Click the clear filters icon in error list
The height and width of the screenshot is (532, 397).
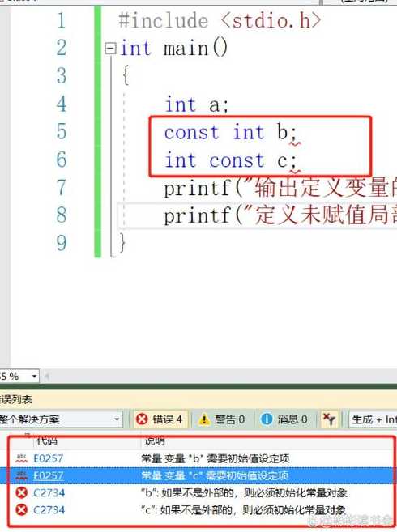[x=329, y=419]
